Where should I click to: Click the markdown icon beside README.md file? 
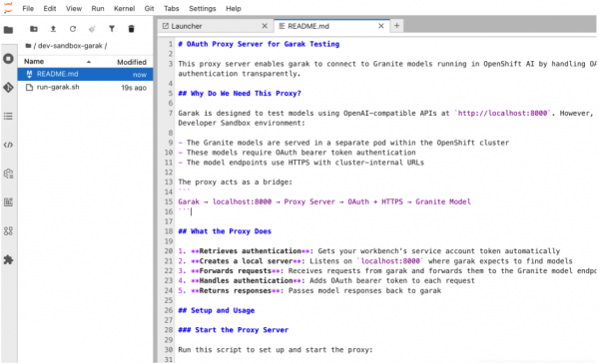point(29,74)
